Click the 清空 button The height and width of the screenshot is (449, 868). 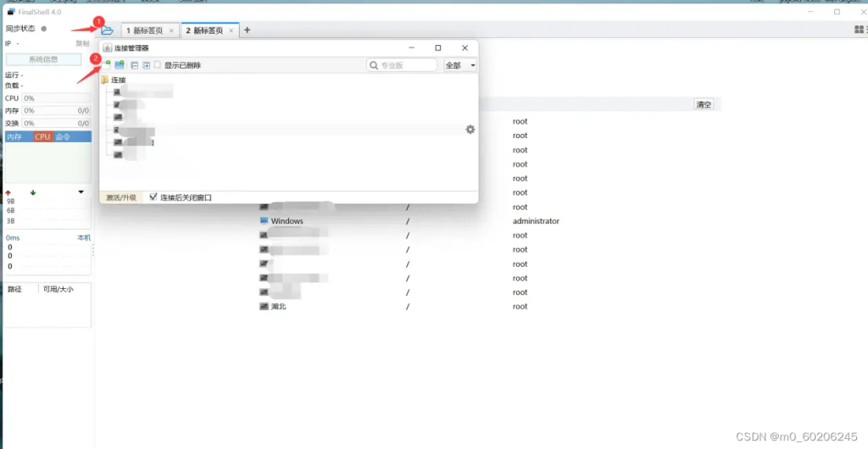point(704,104)
